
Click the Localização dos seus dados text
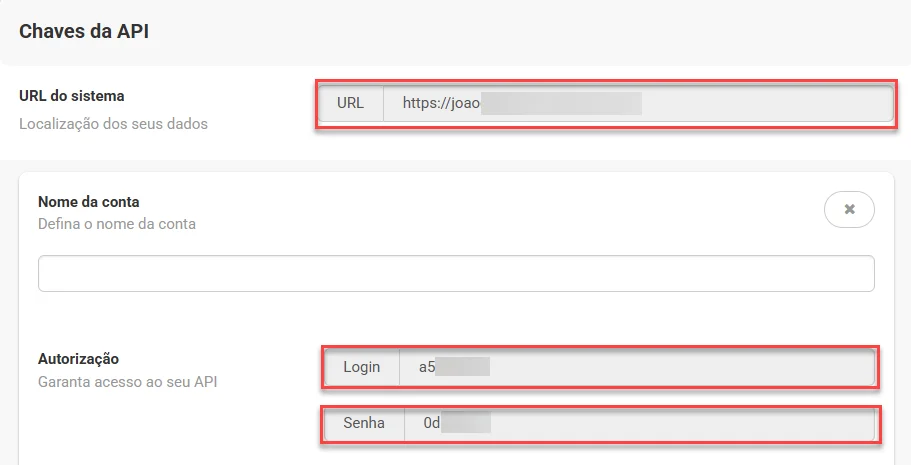tap(113, 124)
